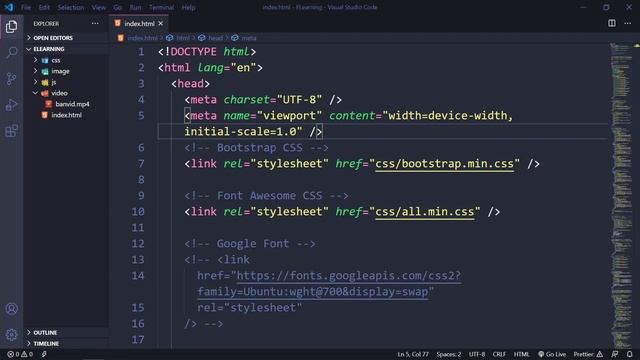
Task: Change the CRLF end of line setting
Action: [499, 354]
